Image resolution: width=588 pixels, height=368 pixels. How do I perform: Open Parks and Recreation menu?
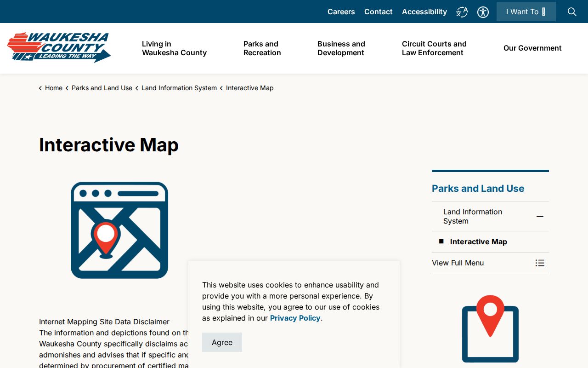(262, 48)
